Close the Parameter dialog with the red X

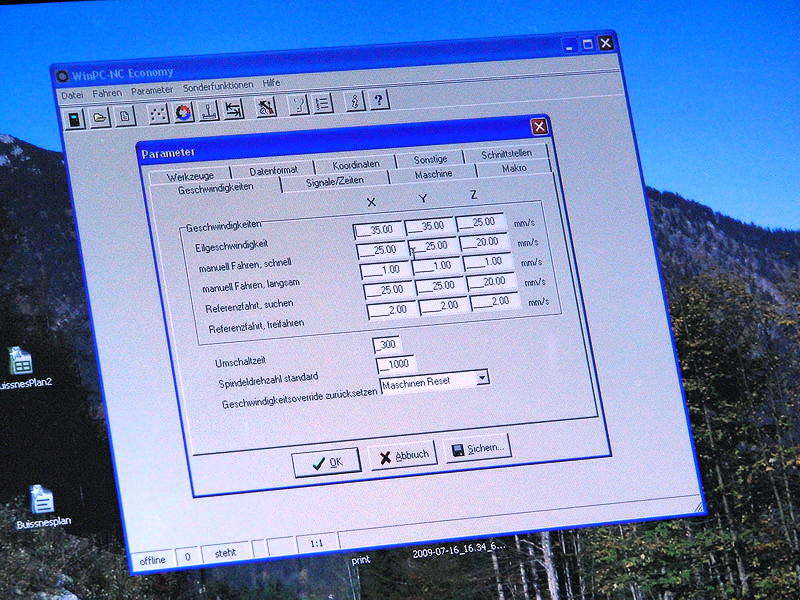[x=539, y=127]
